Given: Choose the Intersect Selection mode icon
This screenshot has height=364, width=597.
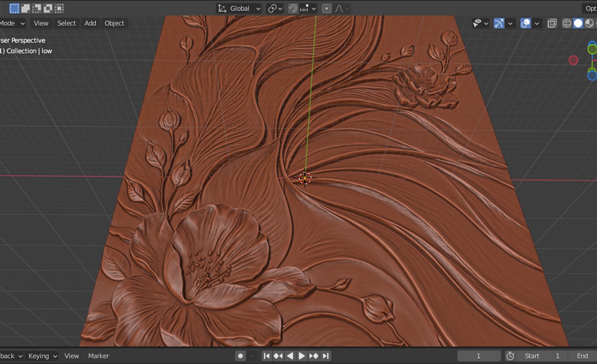Looking at the screenshot, I should (x=59, y=8).
